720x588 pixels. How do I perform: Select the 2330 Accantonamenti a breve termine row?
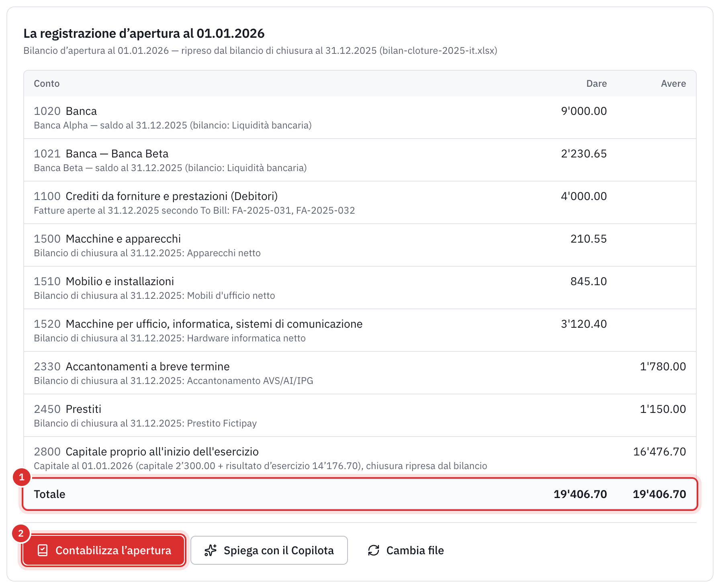tap(360, 373)
